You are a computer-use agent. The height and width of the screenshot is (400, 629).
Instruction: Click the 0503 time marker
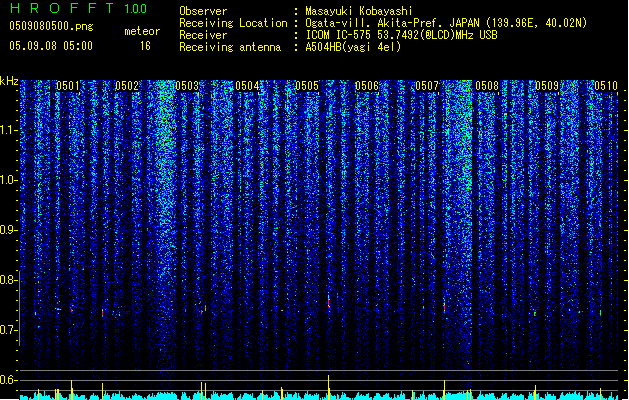click(187, 85)
